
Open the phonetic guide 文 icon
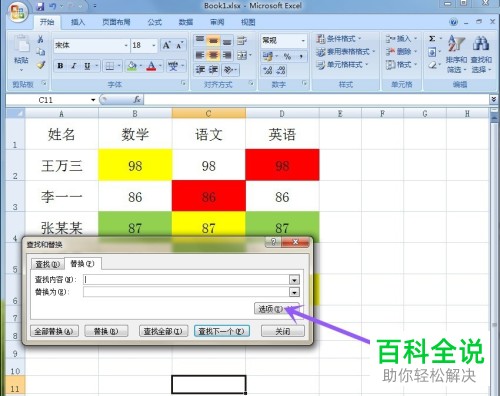click(173, 66)
